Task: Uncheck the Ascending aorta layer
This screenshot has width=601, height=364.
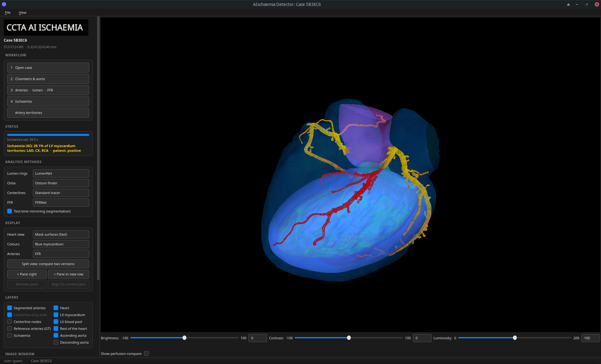Action: tap(56, 336)
